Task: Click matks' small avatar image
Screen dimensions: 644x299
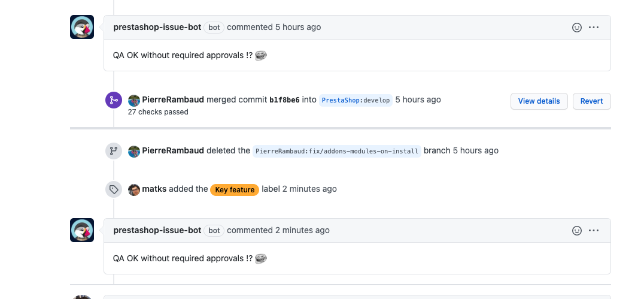Action: click(x=134, y=189)
